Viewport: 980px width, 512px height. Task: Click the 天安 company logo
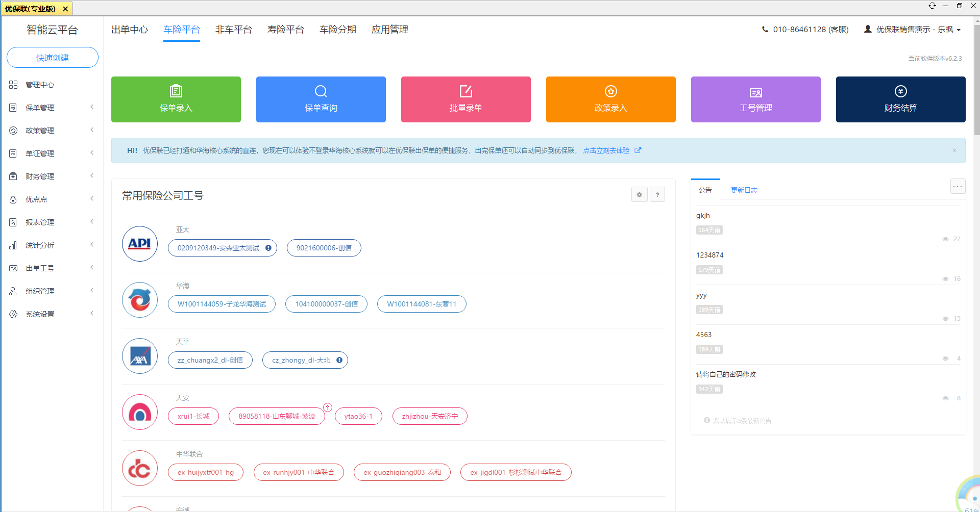(x=140, y=412)
